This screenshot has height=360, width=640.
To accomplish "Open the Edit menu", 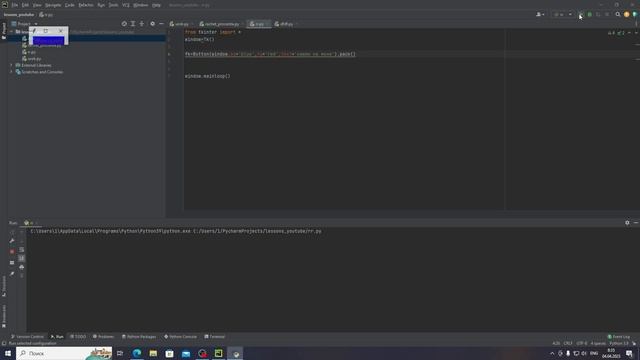I will (25, 5).
